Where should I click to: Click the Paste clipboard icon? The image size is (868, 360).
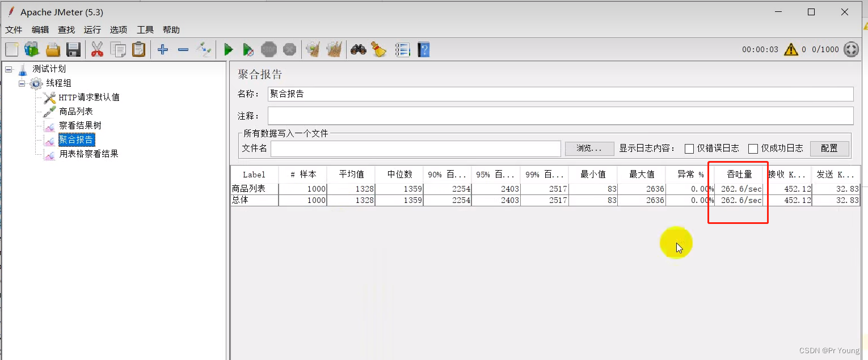[138, 50]
